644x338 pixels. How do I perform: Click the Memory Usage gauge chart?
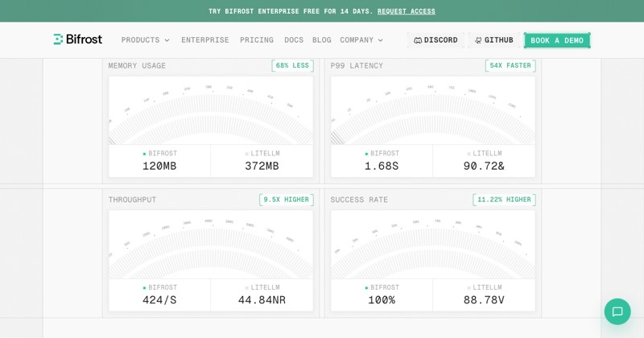pyautogui.click(x=211, y=110)
